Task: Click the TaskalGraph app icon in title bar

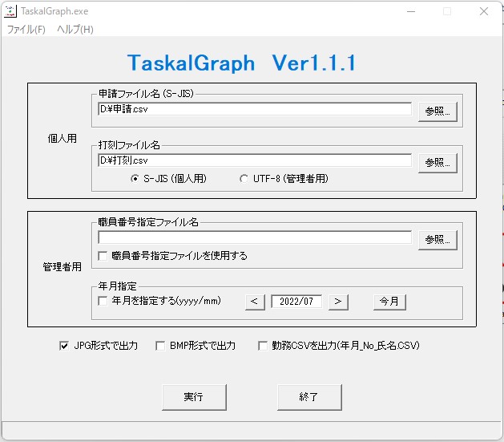Action: point(10,11)
